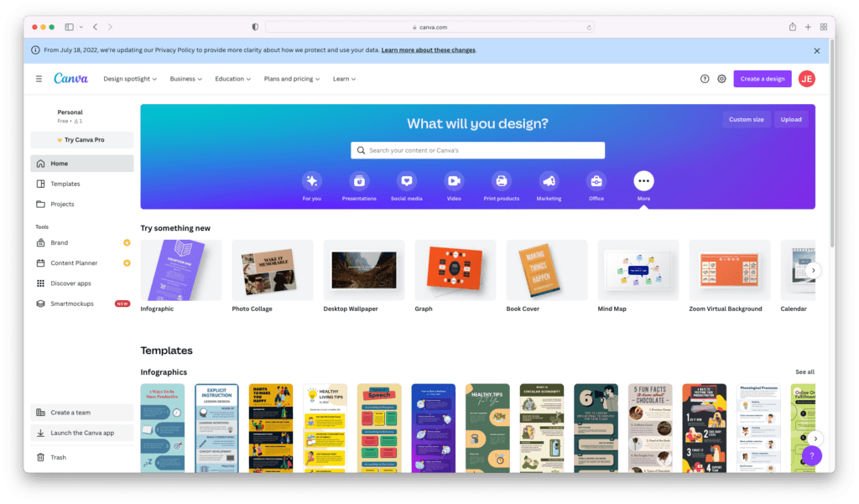Click Launch the Canva app button
The width and height of the screenshot is (859, 504).
(81, 433)
